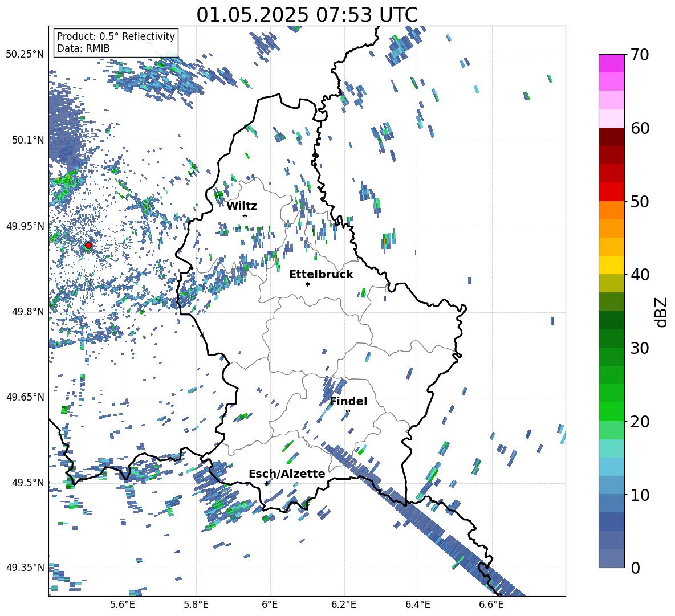Click the Findel city label
The height and width of the screenshot is (616, 675).
(348, 401)
